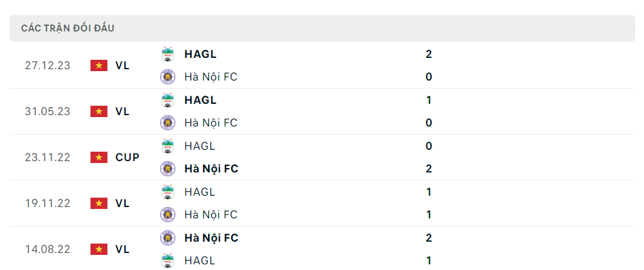Click the 14.08.22 match date

[x=48, y=249]
